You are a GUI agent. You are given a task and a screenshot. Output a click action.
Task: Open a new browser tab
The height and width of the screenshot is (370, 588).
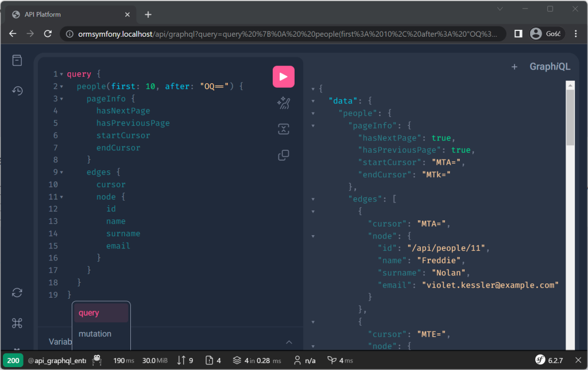point(148,14)
